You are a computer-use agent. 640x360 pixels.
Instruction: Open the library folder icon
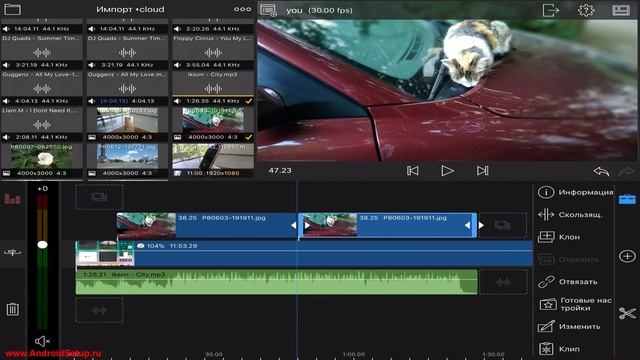tap(12, 9)
